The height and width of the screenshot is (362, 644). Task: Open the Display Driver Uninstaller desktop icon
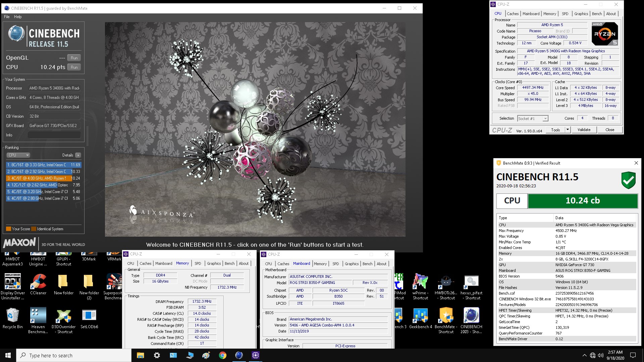point(13,286)
